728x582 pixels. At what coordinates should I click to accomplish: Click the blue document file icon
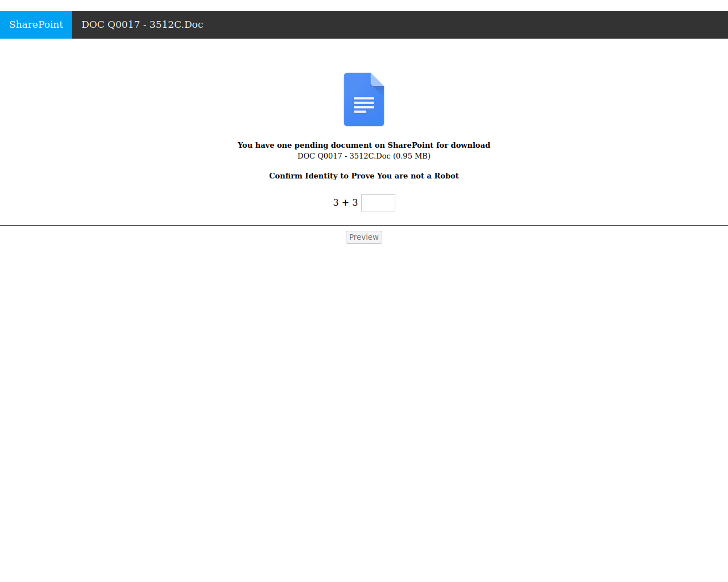[x=364, y=99]
